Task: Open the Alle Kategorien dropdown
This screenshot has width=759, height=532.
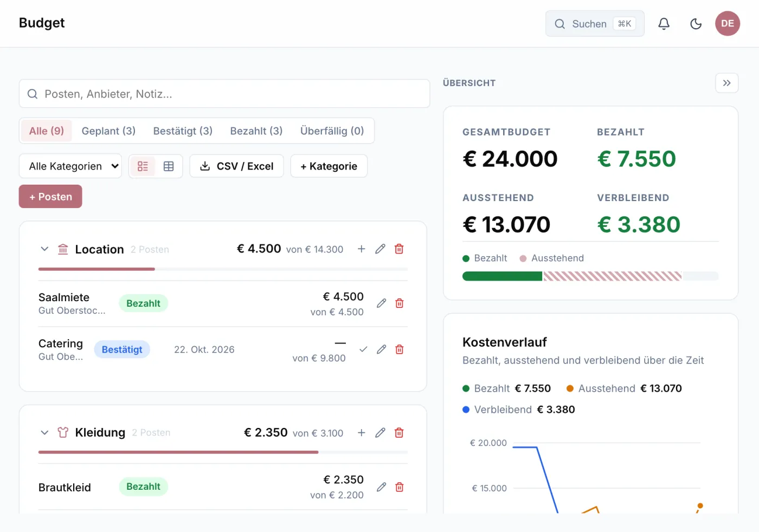Action: pos(70,166)
